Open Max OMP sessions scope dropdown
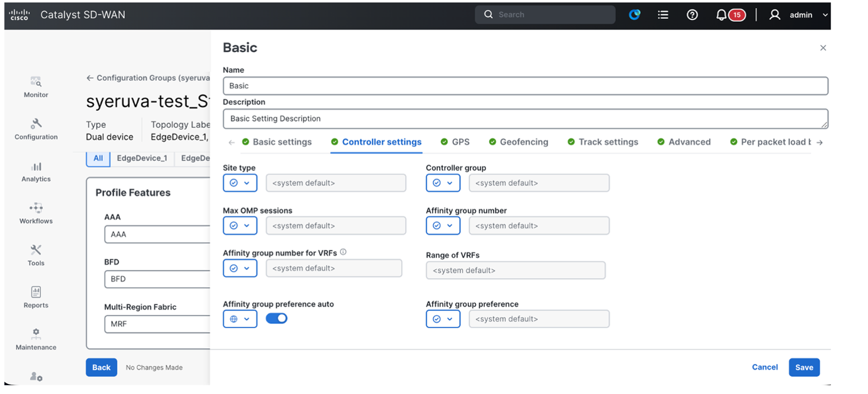The image size is (868, 394). pos(240,226)
